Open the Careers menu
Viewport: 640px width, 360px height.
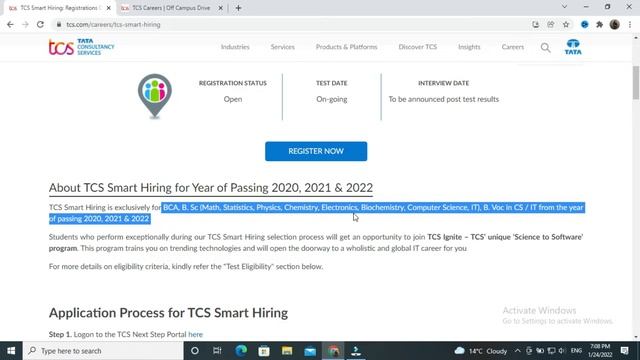(x=513, y=47)
